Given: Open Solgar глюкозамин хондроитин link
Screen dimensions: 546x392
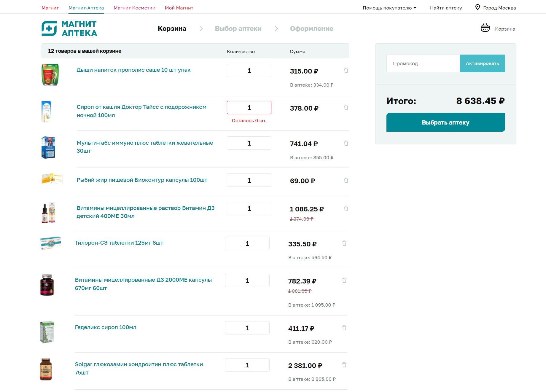Looking at the screenshot, I should click(139, 369).
